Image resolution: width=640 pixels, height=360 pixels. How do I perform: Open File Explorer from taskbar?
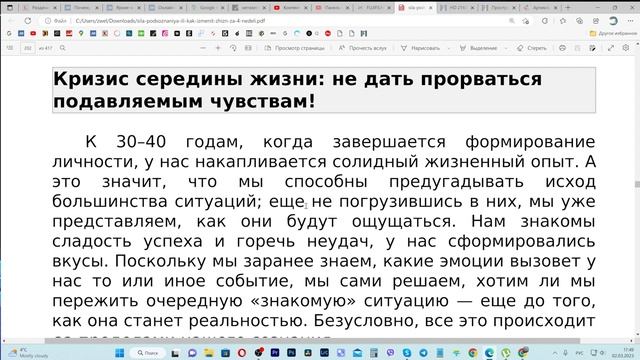coord(209,353)
